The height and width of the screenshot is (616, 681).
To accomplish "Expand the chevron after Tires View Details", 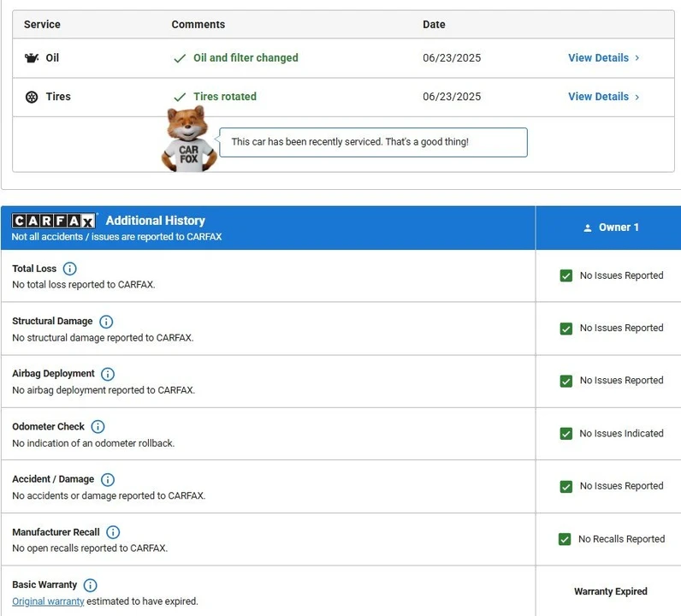I will [637, 97].
